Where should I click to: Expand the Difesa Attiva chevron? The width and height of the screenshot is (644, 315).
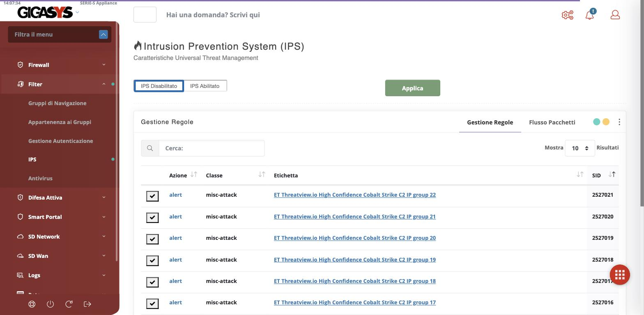[x=104, y=197]
